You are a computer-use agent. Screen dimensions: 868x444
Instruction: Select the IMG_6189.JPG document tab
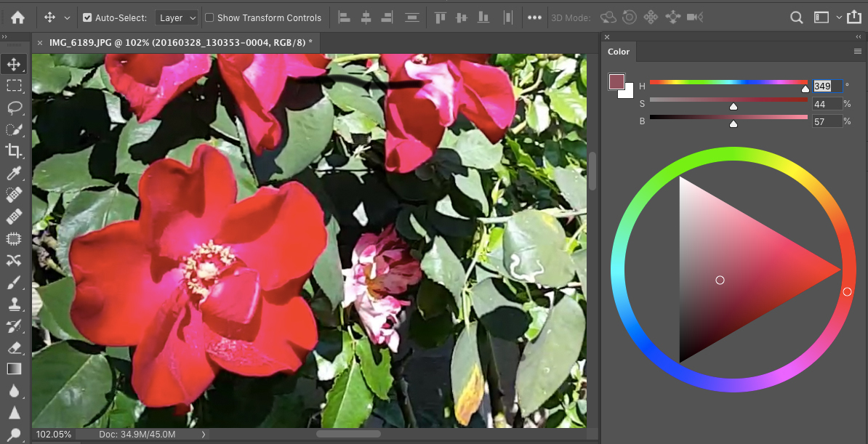point(180,42)
